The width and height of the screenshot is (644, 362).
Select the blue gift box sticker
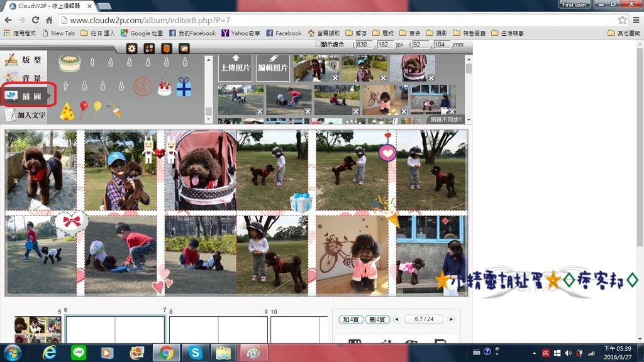(184, 87)
